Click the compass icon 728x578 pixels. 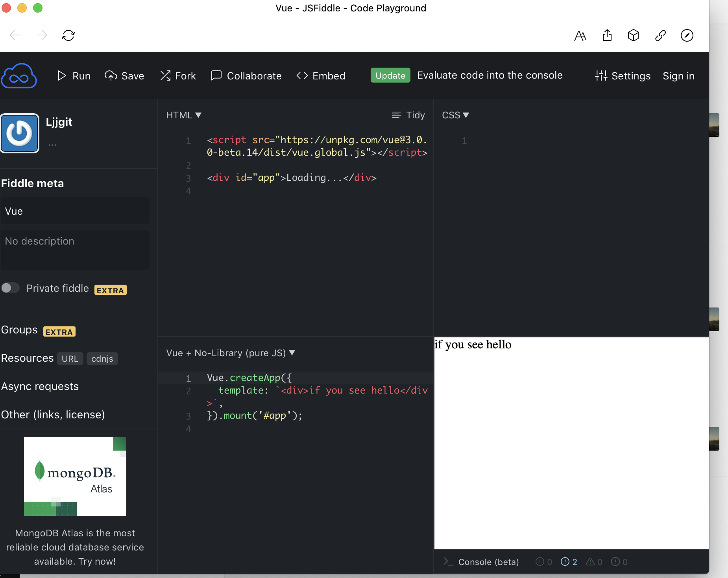click(x=687, y=35)
